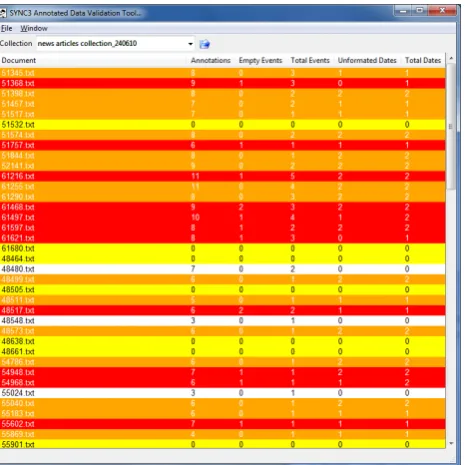
Task: Select row 54786.txt
Action: (223, 362)
